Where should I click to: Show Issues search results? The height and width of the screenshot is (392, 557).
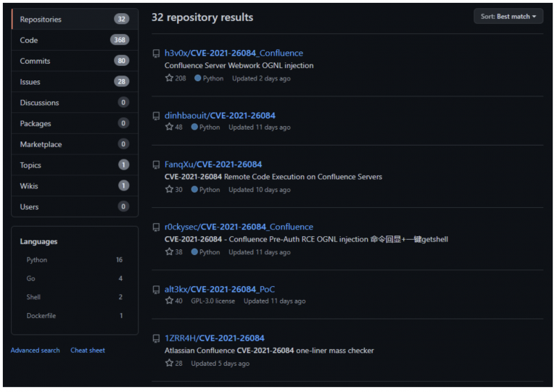pos(30,82)
